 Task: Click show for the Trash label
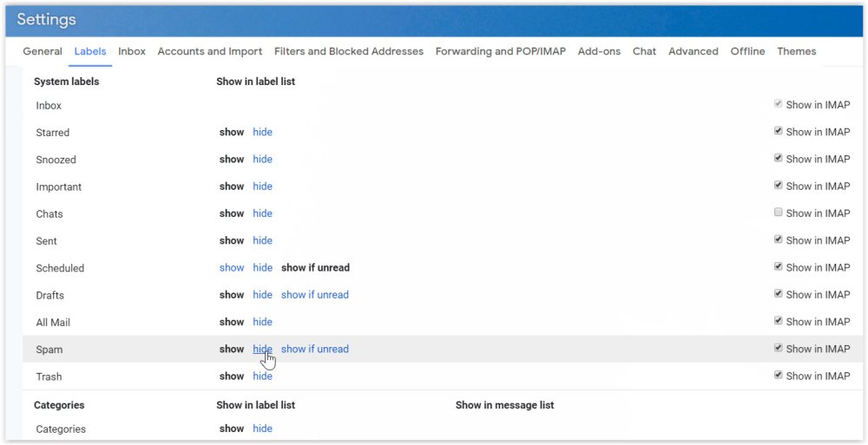click(x=232, y=376)
